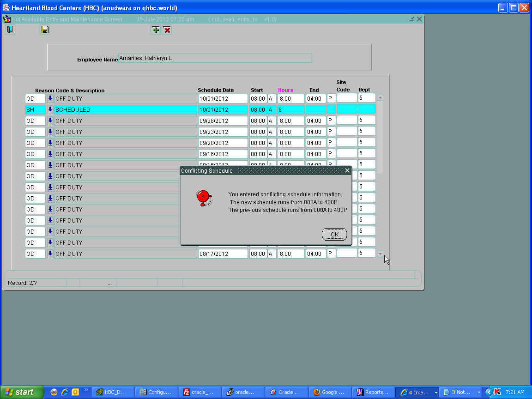
Task: Focus the Schedule Date in the SCHEDULED row
Action: tap(223, 109)
